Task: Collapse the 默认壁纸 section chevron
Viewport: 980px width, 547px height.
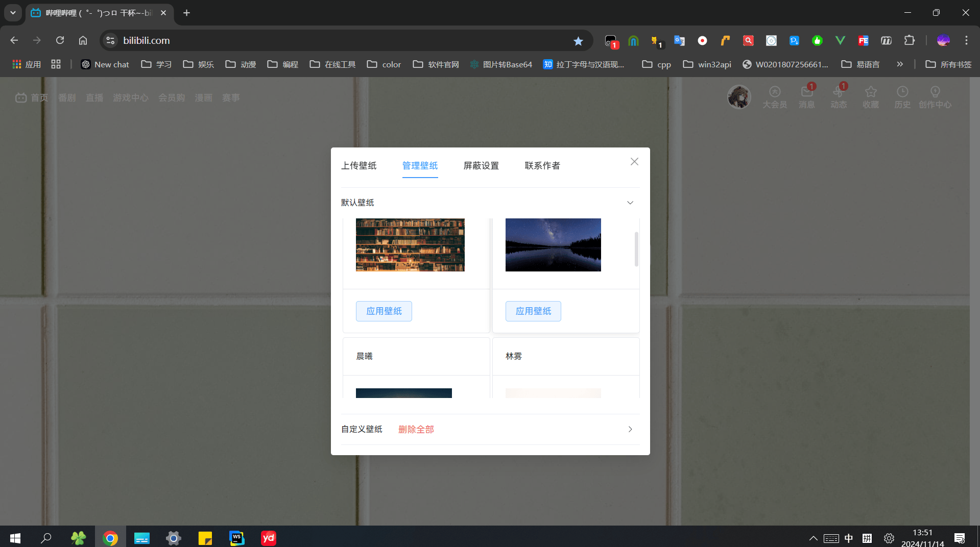Action: 630,203
